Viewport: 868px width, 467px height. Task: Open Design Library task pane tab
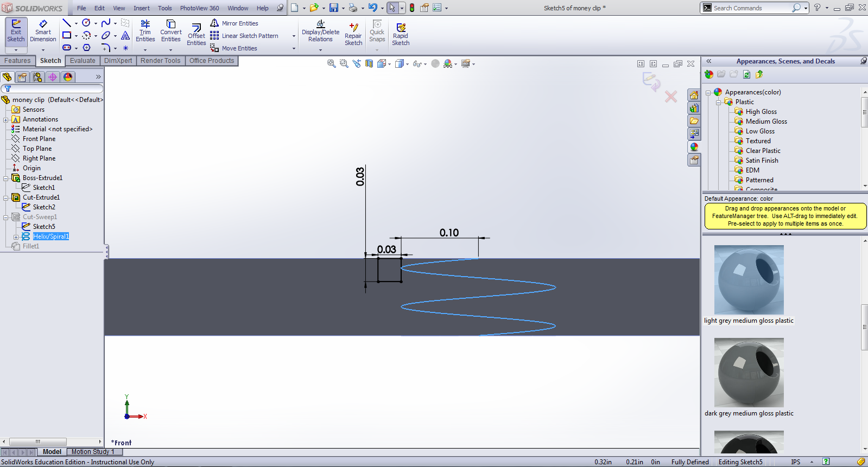(694, 108)
